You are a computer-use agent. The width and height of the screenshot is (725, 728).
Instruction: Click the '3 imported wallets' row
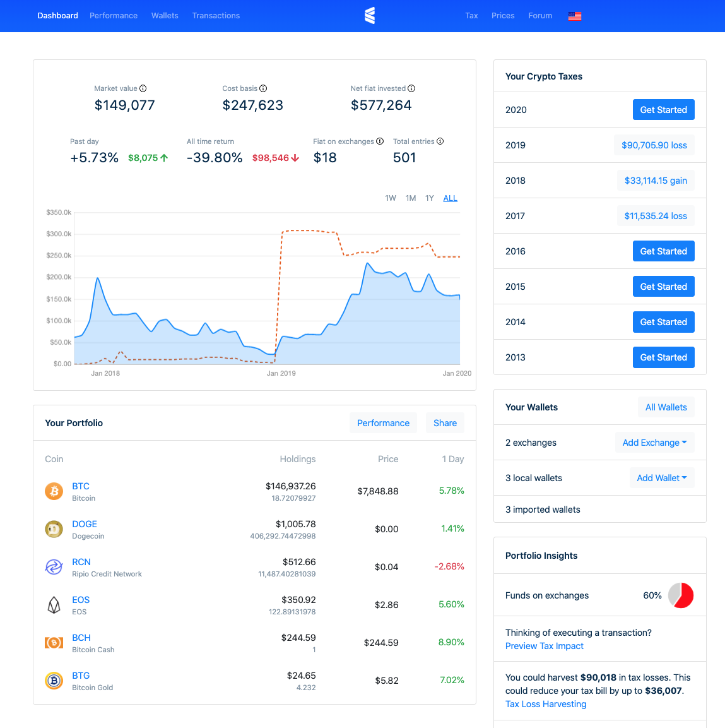600,510
